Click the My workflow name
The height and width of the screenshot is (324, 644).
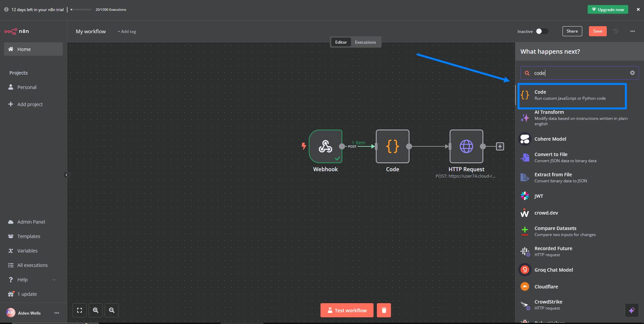(x=91, y=31)
